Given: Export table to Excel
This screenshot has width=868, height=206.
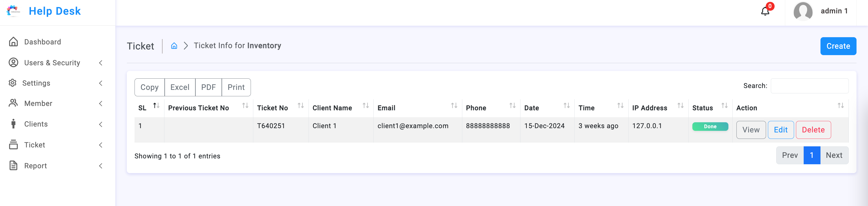Looking at the screenshot, I should (180, 87).
